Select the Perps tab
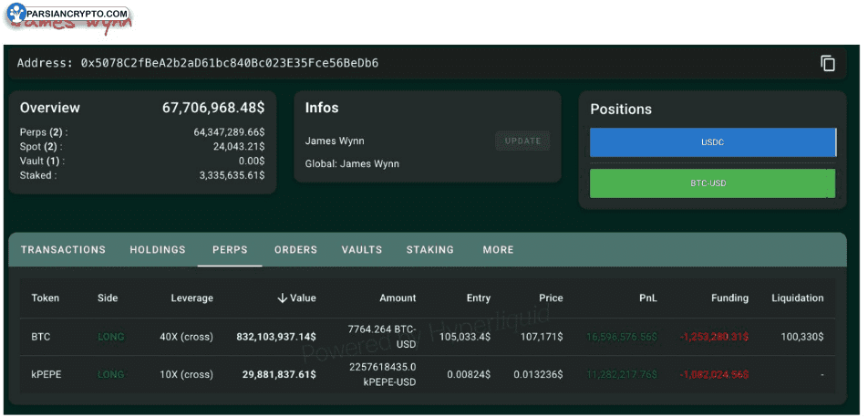Viewport: 868px width, 418px height. click(230, 250)
